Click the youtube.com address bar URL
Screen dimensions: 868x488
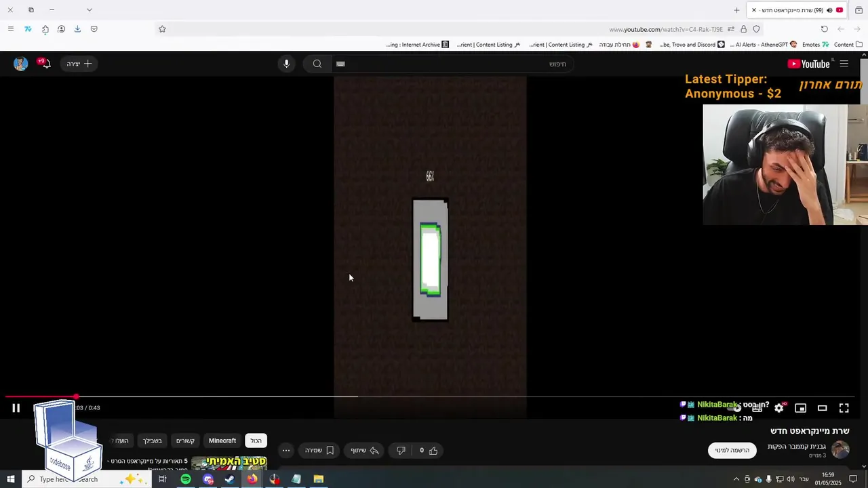click(x=666, y=29)
